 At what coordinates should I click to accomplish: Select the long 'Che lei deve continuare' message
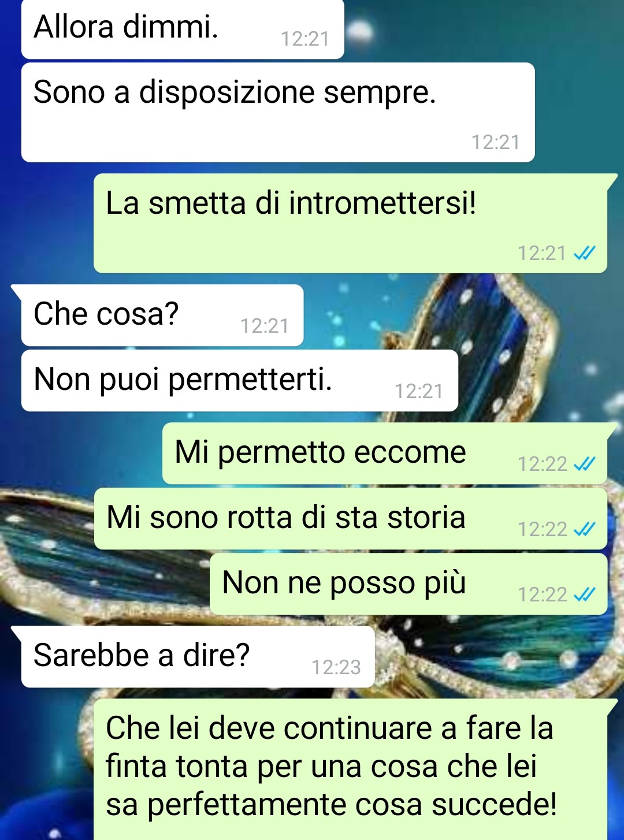[351, 768]
